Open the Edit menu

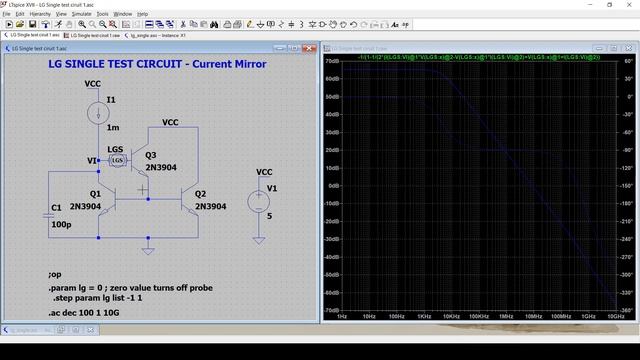(20, 14)
